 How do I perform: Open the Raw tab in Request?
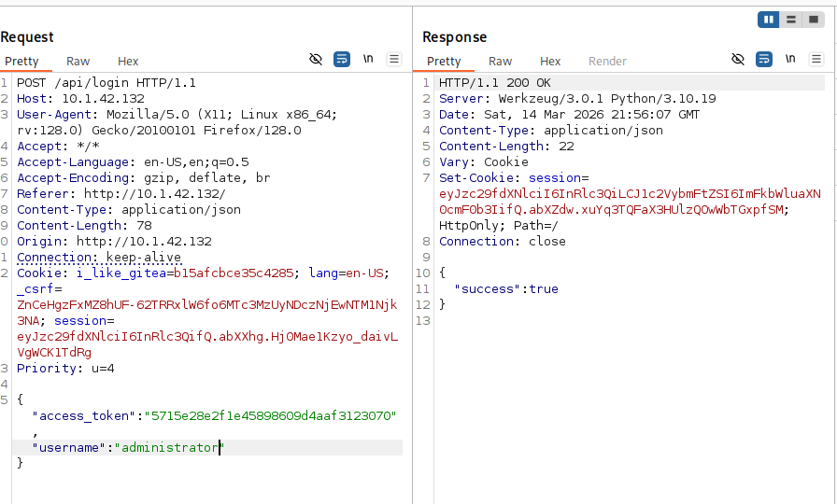[78, 62]
